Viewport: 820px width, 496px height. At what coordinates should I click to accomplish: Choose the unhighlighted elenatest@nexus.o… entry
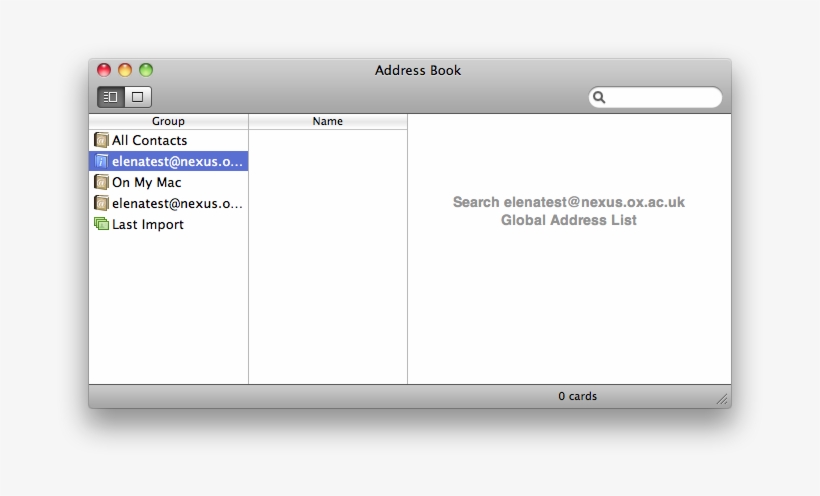click(x=177, y=203)
